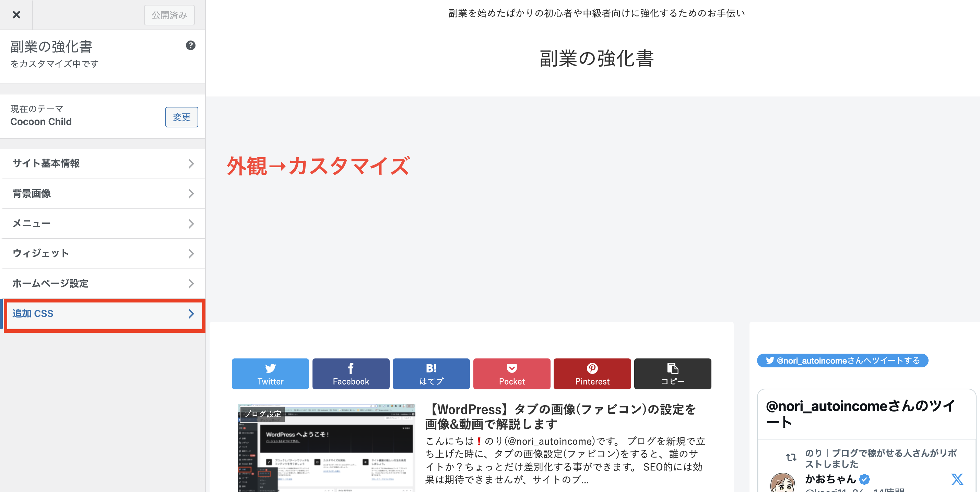
Task: Expand the chevron beside ウィジェット
Action: click(x=191, y=254)
